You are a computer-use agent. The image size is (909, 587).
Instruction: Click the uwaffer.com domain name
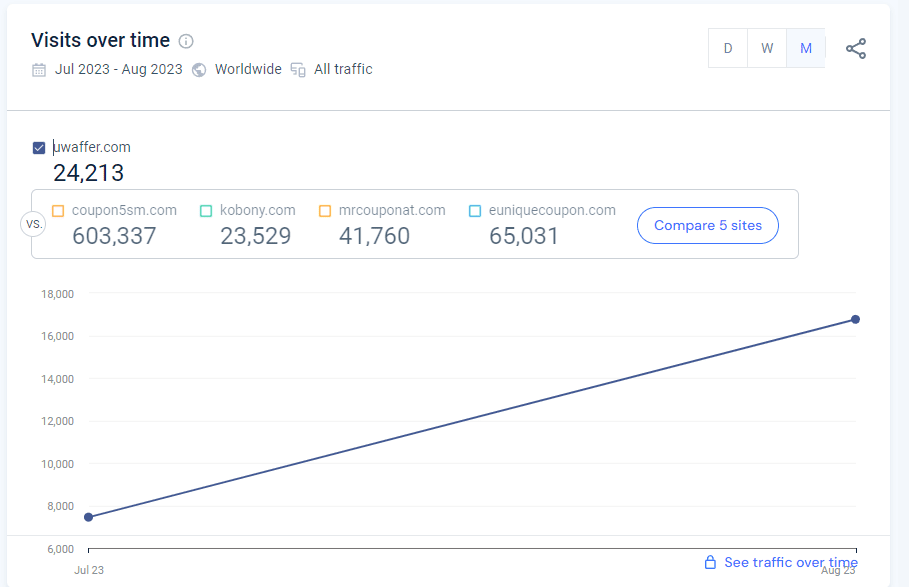92,147
